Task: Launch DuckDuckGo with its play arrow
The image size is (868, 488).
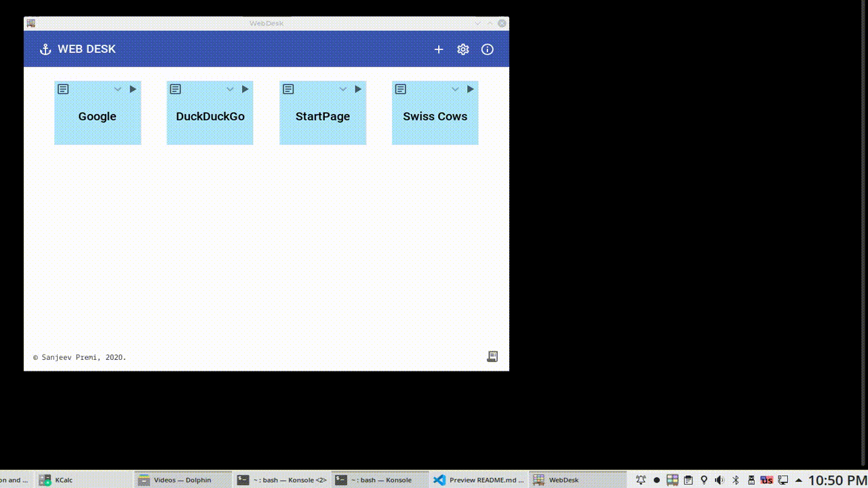Action: pos(245,89)
